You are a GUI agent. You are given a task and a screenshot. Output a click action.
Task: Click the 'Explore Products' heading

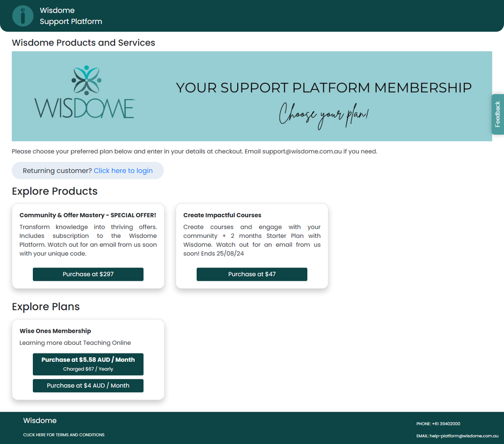coord(55,191)
